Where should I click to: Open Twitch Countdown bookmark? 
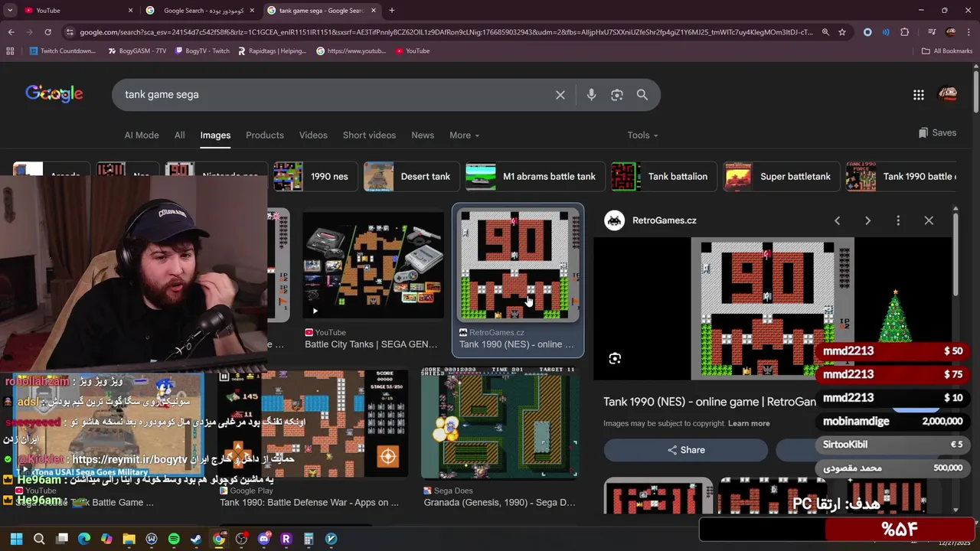[63, 51]
